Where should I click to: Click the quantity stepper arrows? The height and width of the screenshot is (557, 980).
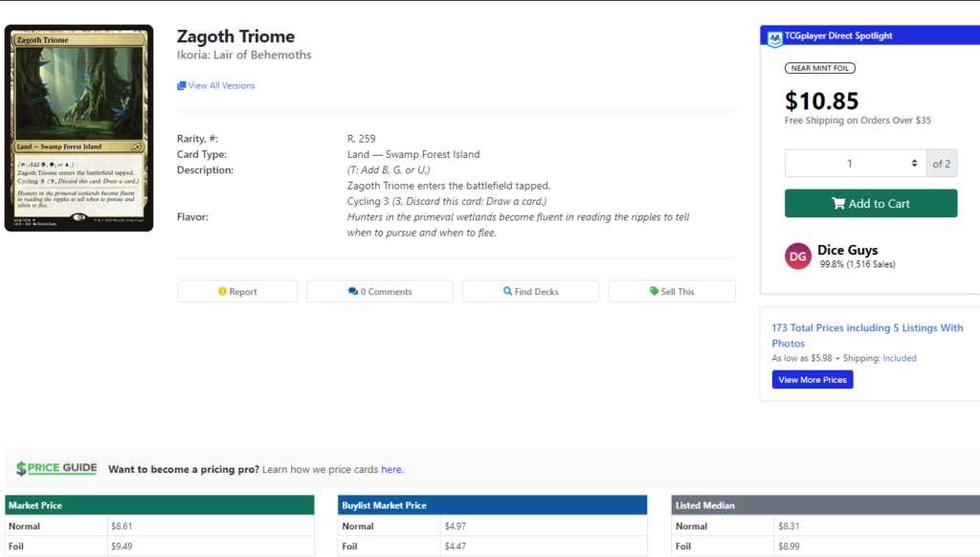click(914, 163)
